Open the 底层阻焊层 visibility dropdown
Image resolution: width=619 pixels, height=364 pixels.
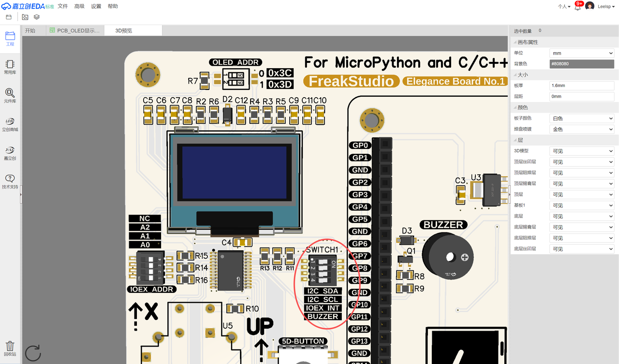click(x=582, y=238)
